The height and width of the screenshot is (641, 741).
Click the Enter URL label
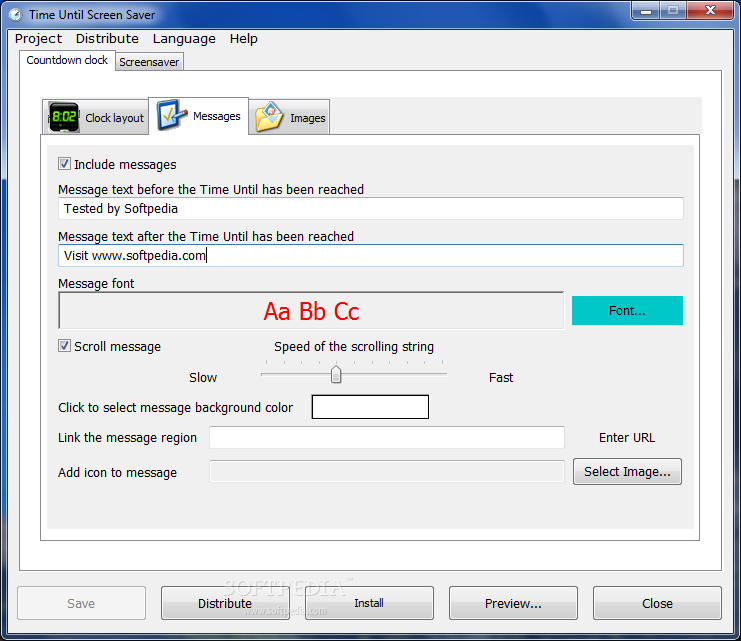(627, 438)
